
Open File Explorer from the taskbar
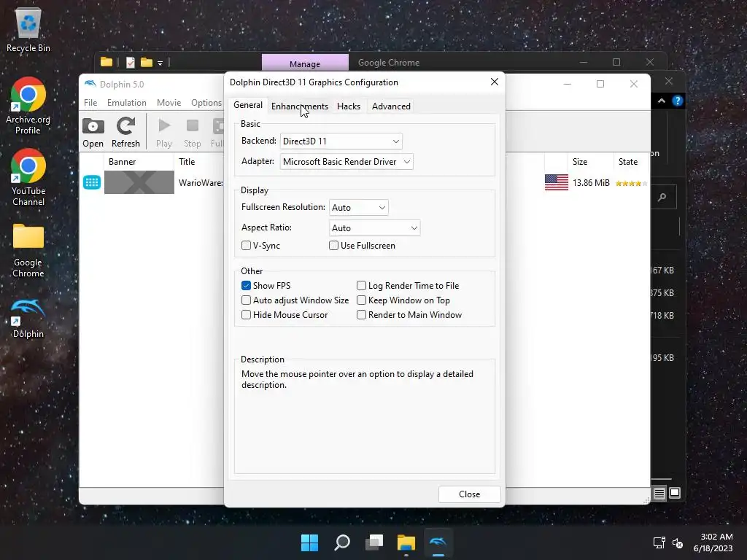click(406, 542)
